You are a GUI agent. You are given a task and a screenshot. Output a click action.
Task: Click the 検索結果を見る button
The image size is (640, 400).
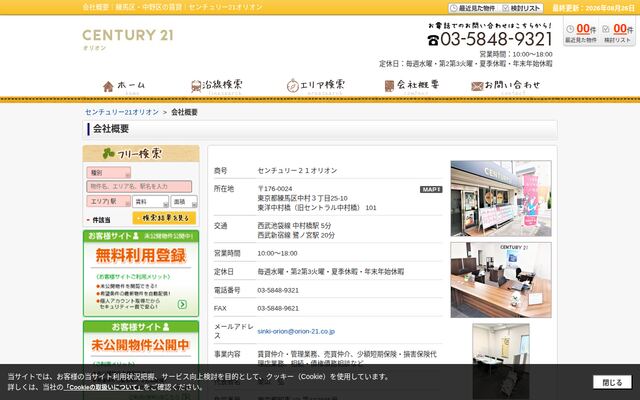click(x=164, y=218)
